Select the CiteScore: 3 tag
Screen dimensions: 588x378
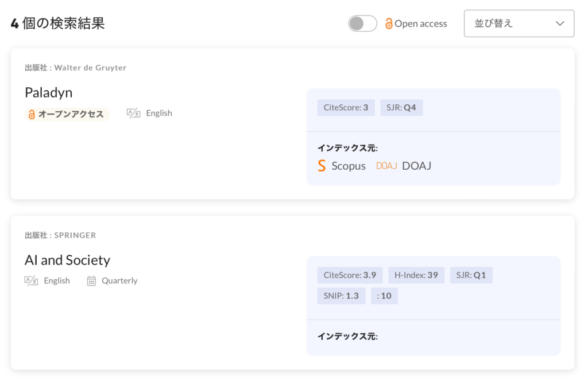[346, 107]
